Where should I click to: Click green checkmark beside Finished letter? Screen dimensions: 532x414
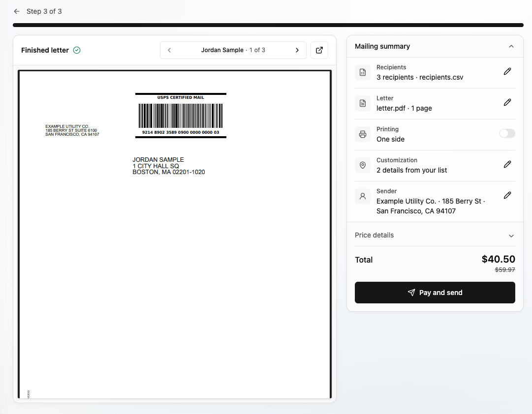[x=77, y=50]
